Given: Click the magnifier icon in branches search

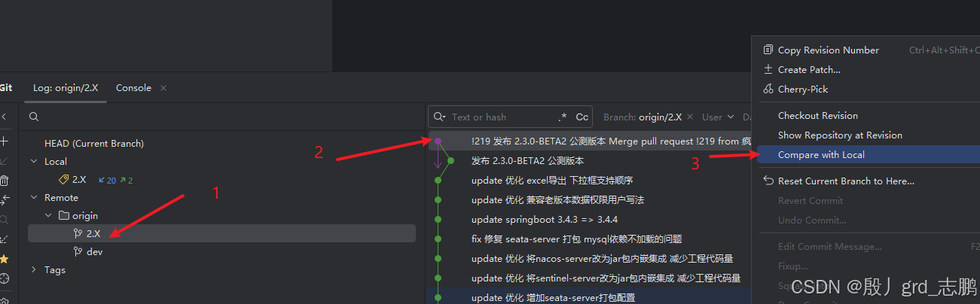Looking at the screenshot, I should [34, 117].
